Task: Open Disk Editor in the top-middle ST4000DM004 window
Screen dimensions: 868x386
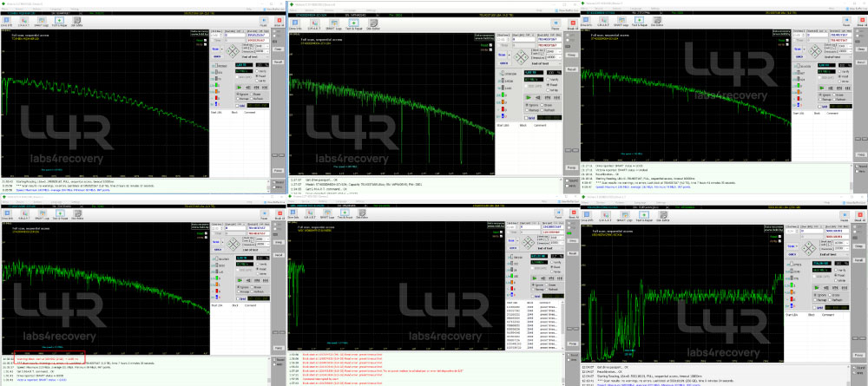Action: pos(373,24)
